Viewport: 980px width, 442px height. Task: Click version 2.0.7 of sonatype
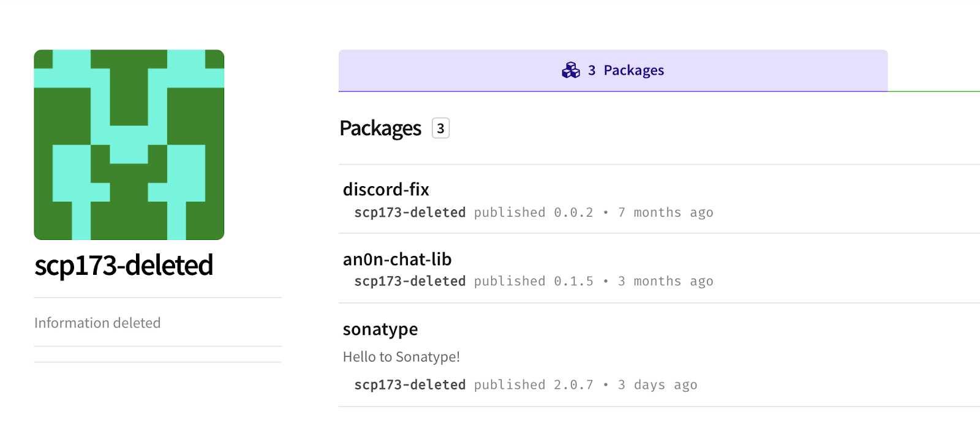pos(573,384)
